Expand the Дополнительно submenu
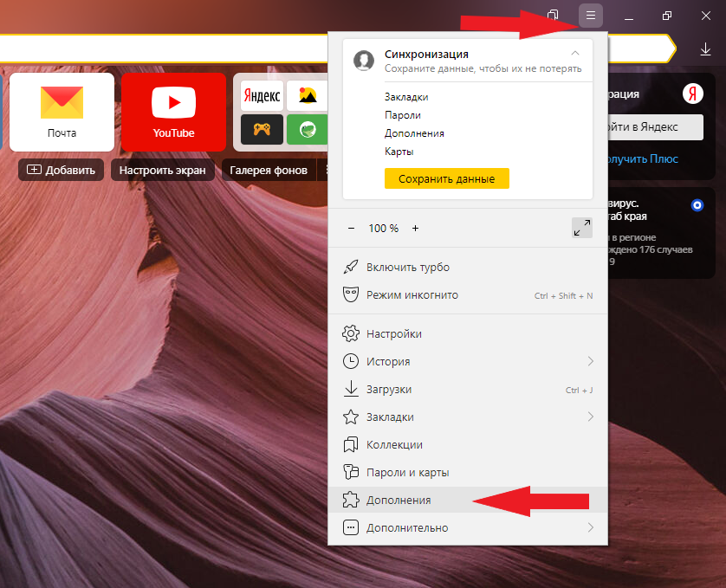 pyautogui.click(x=590, y=527)
